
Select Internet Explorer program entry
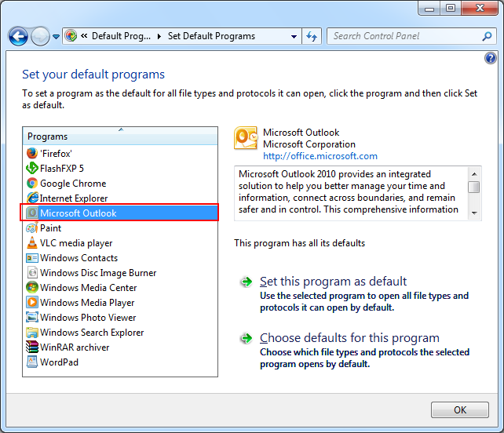(120, 198)
